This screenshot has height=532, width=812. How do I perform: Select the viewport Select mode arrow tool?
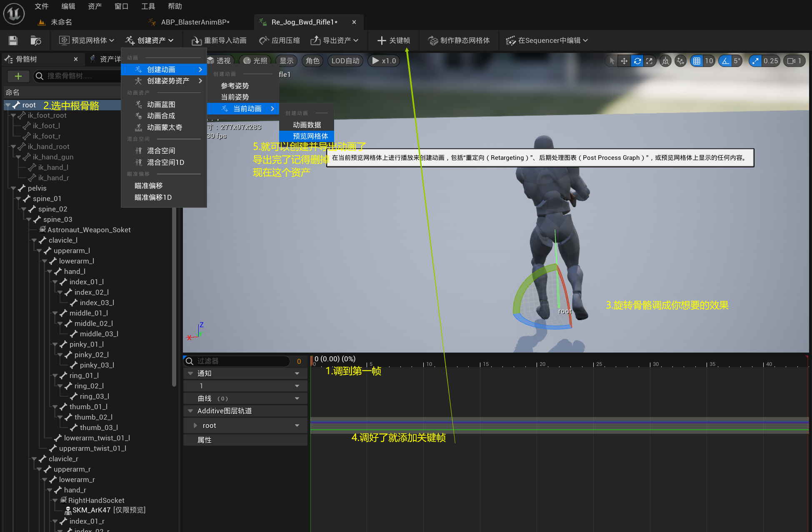tap(612, 61)
